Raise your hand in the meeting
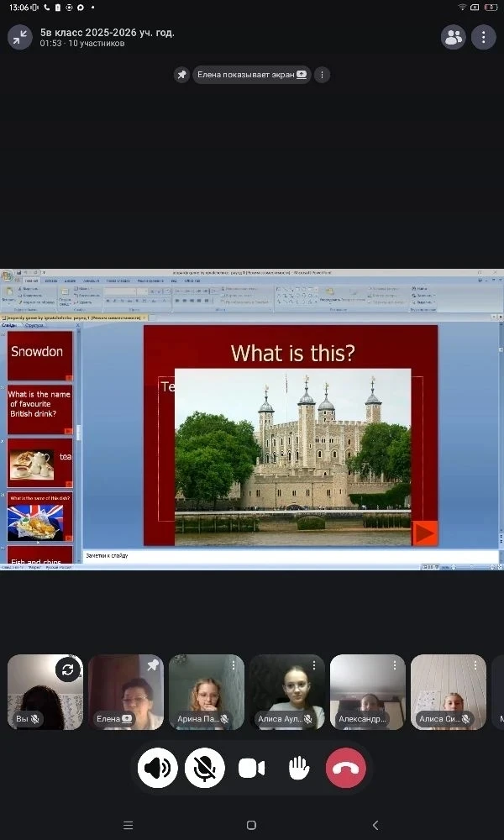Screen dimensions: 504x840 (x=298, y=768)
